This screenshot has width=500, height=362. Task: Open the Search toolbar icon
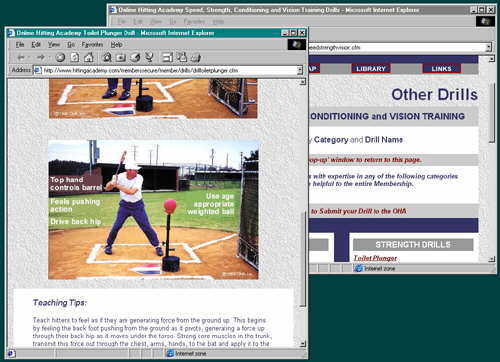click(x=107, y=57)
